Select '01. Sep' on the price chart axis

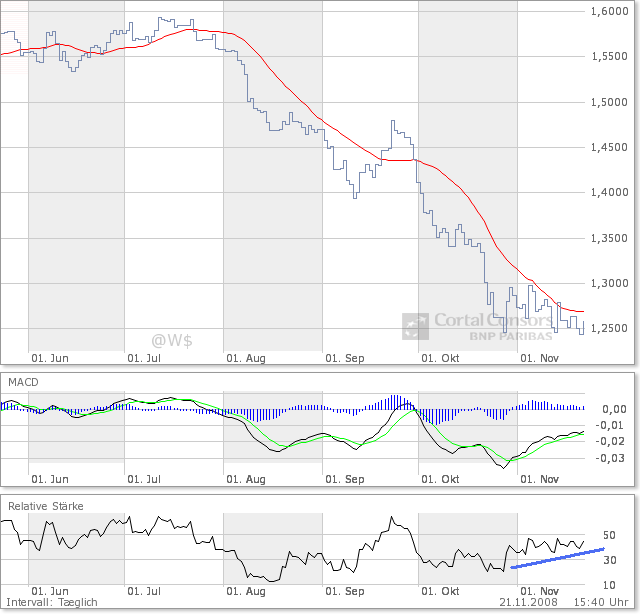(344, 358)
